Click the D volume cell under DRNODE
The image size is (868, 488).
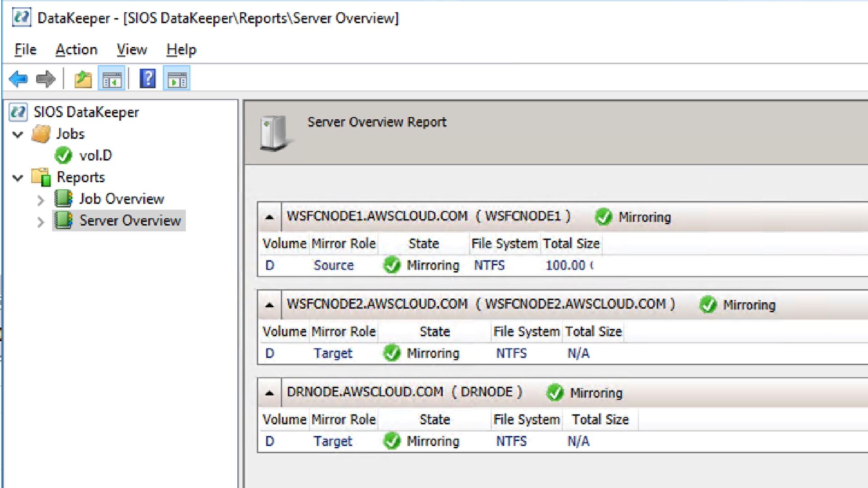270,441
